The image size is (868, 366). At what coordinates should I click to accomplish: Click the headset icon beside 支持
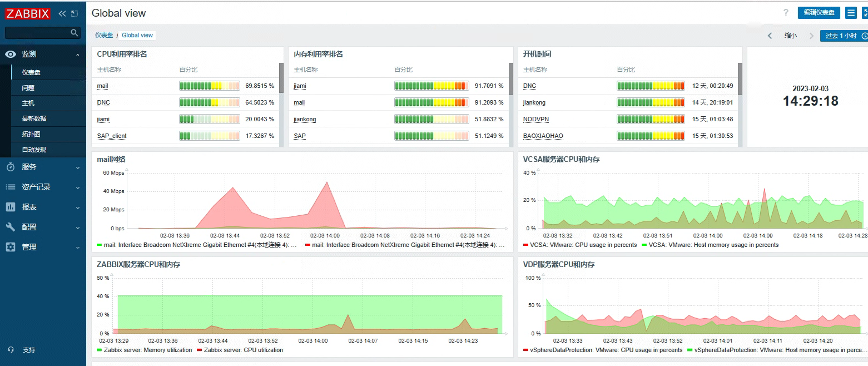pyautogui.click(x=11, y=350)
